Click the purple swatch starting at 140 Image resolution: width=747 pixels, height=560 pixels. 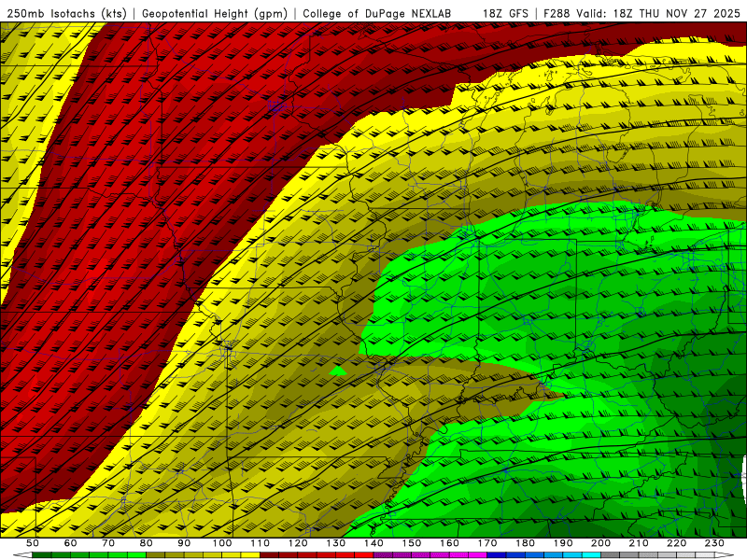click(x=383, y=554)
